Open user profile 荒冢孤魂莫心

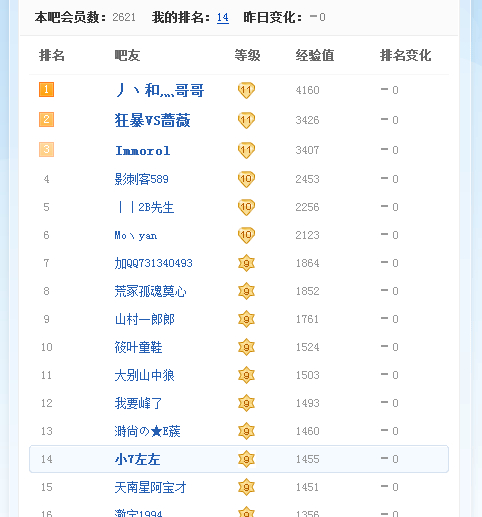pos(150,291)
